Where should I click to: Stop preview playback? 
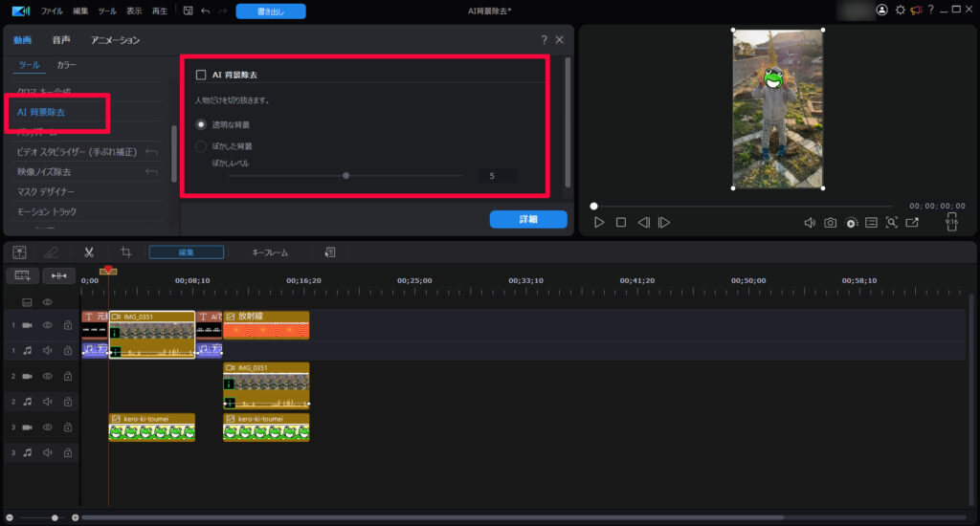(620, 223)
